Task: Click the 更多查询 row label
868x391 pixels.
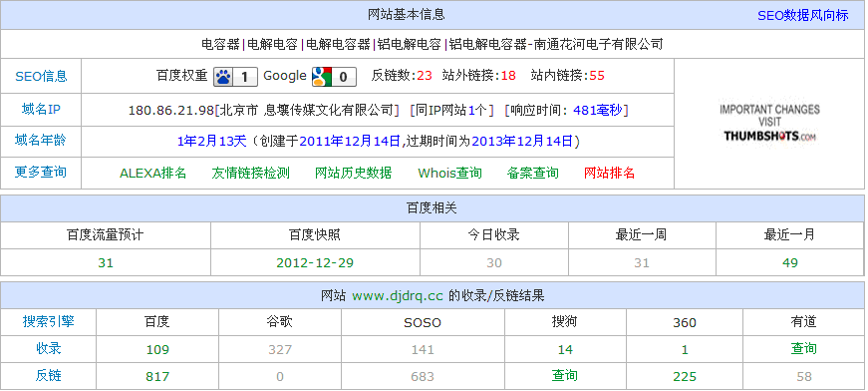Action: (41, 173)
